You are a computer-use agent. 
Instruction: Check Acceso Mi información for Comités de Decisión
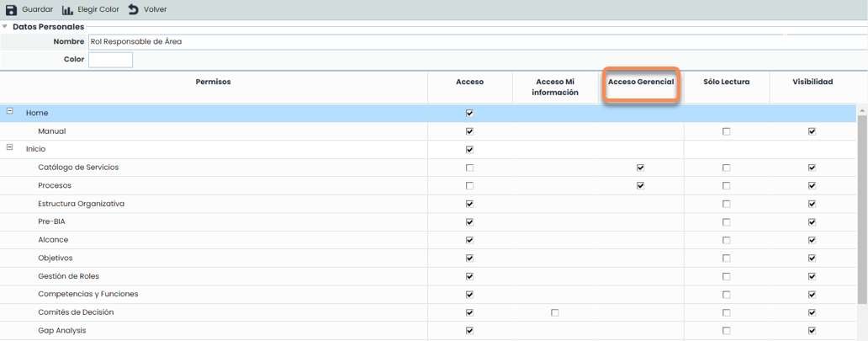pos(554,312)
